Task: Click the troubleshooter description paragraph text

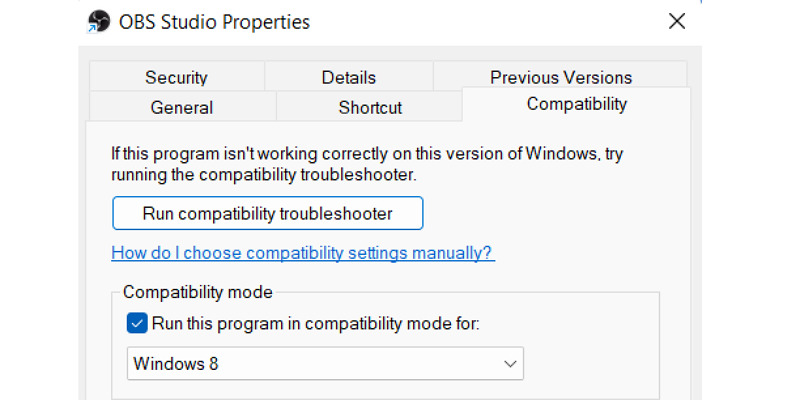Action: click(x=367, y=164)
